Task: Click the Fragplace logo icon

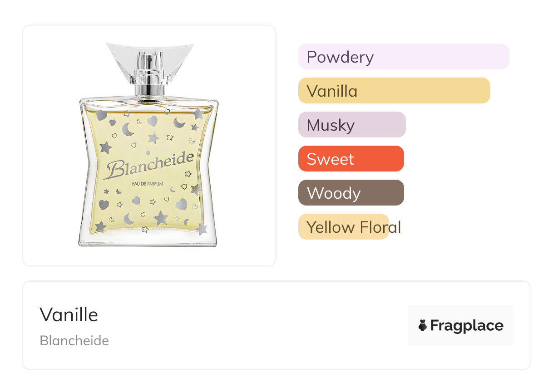Action: click(x=423, y=325)
